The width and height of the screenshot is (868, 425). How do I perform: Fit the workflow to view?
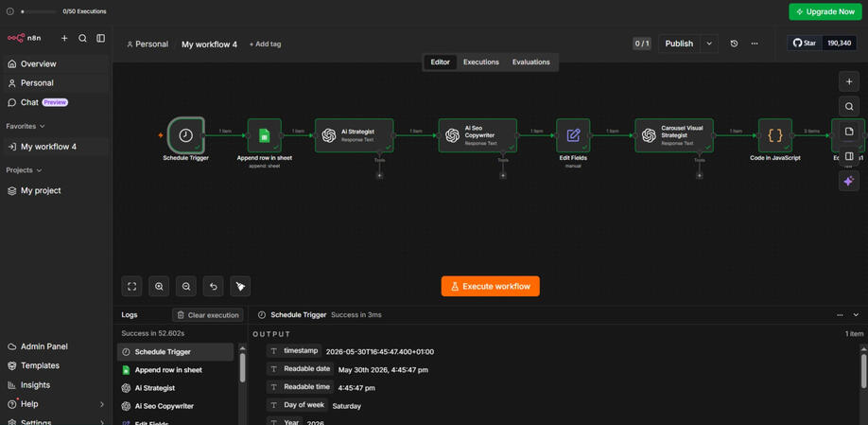pos(131,287)
